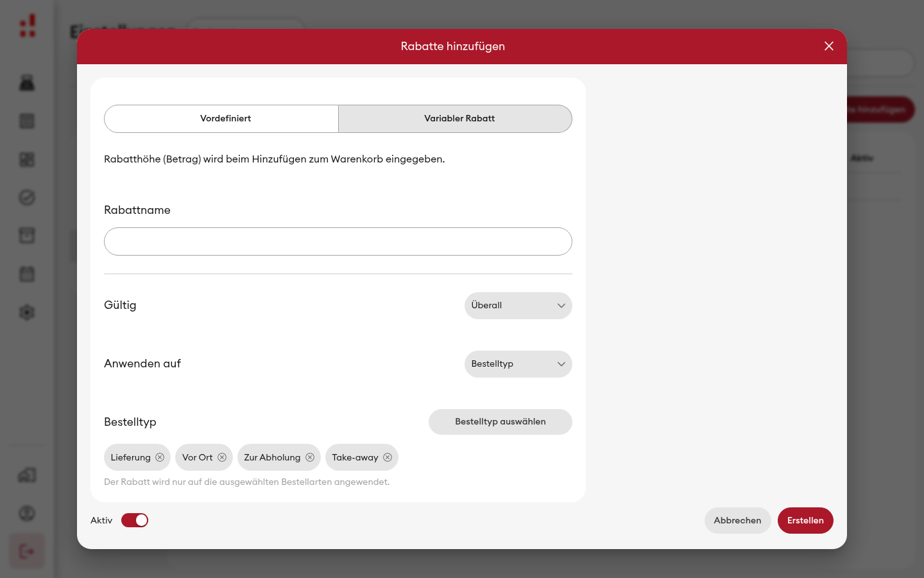The width and height of the screenshot is (924, 578).
Task: Click the Rabatthöhe description text
Action: tap(274, 159)
